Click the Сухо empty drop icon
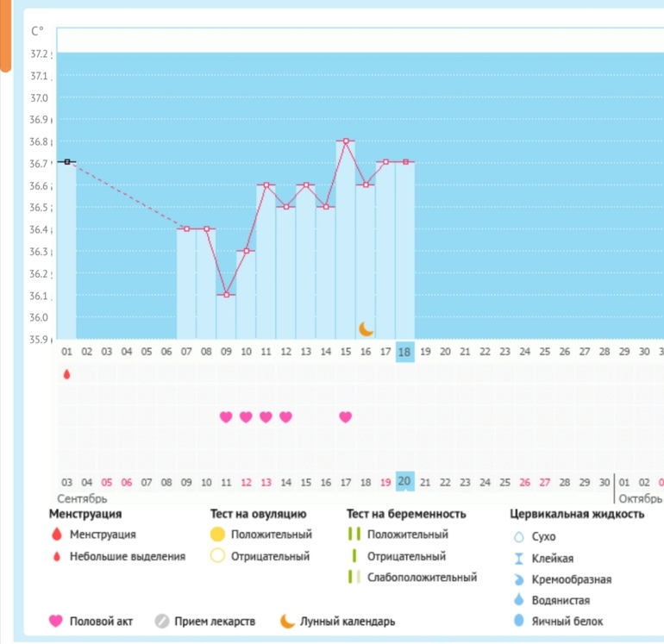The image size is (664, 644). coord(519,536)
